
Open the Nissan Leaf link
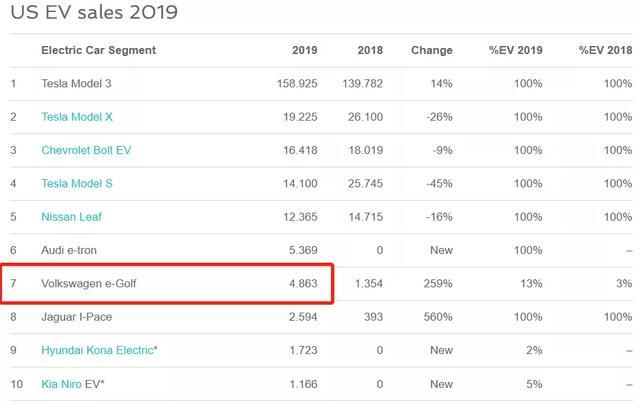click(71, 217)
